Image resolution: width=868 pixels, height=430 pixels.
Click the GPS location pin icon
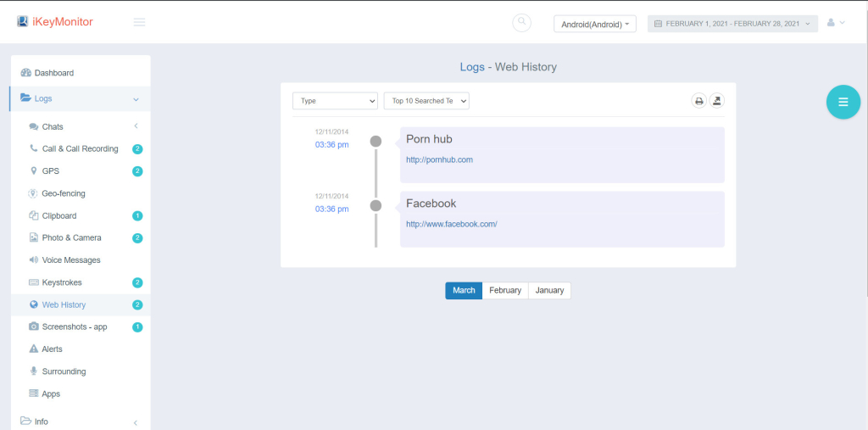33,171
